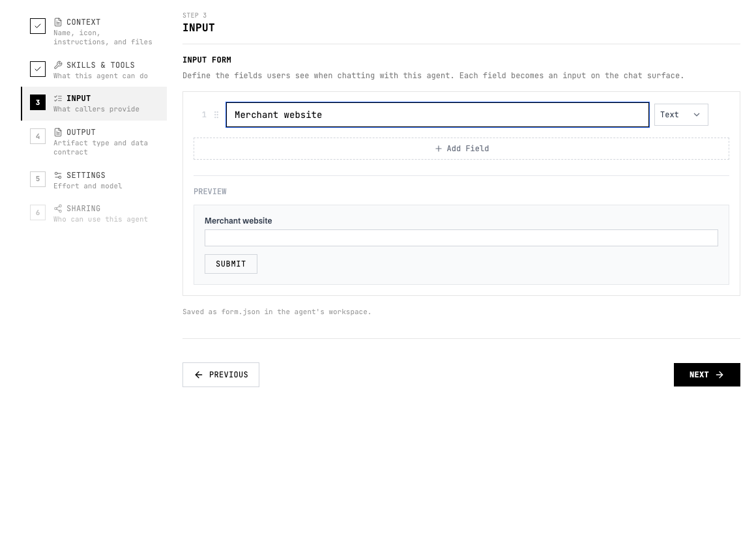Click the 'Merchant website' preview label
This screenshot has width=756, height=554.
pos(238,221)
